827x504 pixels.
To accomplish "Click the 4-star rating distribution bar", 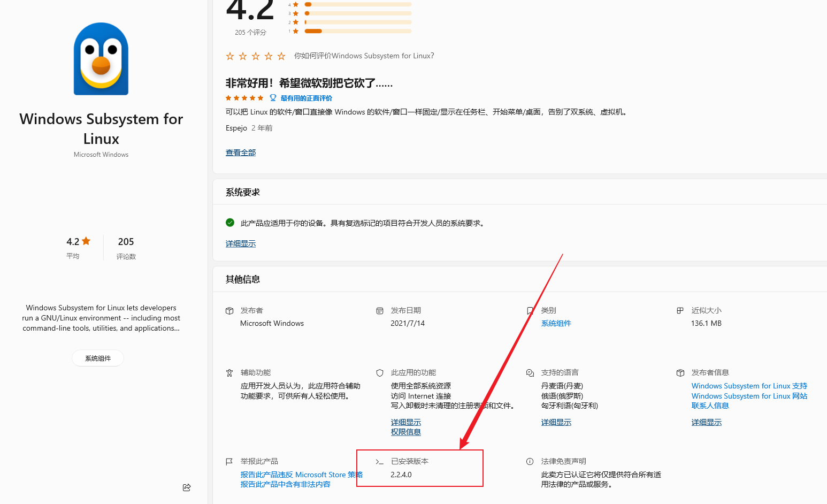I will click(358, 4).
